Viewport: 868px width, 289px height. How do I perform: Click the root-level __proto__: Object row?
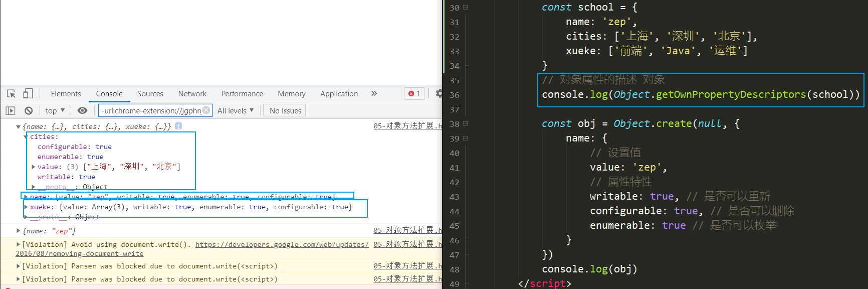(65, 217)
